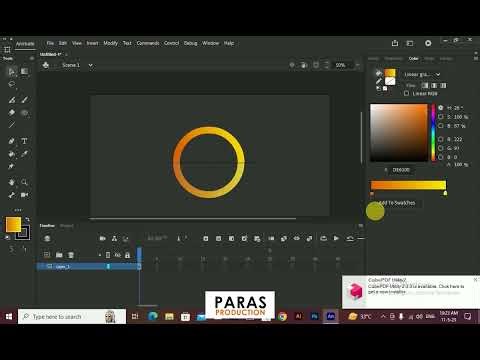This screenshot has height=360, width=480.
Task: Select the brightness radio button showing 87%
Action: click(441, 126)
